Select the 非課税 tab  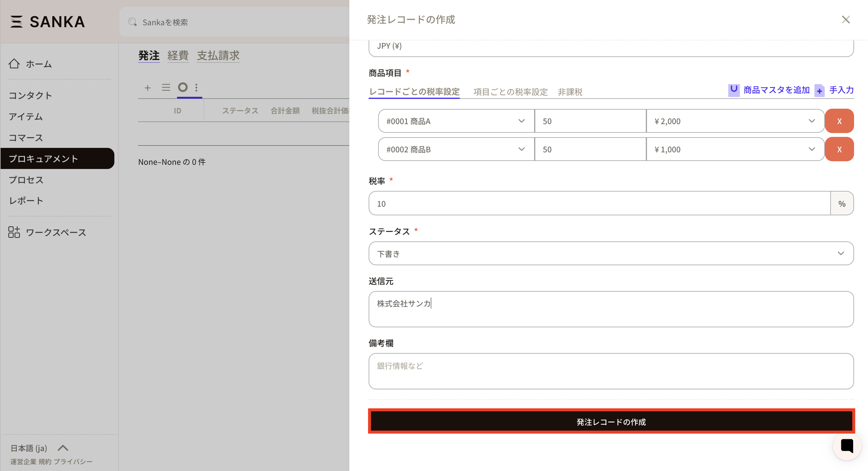[570, 92]
